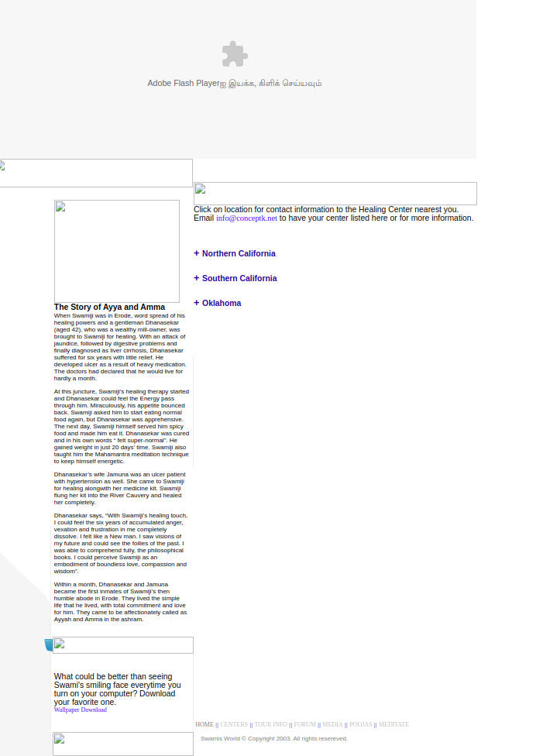Go to HOME in footer navigation

tap(204, 725)
